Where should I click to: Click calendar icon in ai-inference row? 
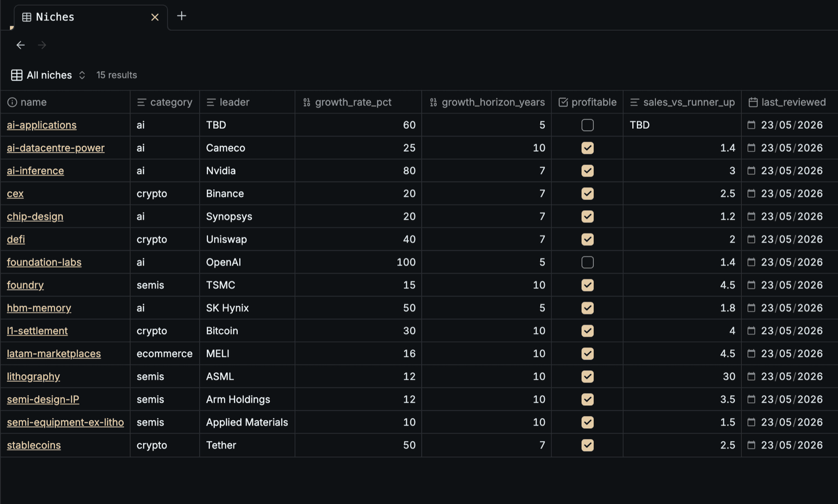(x=751, y=171)
